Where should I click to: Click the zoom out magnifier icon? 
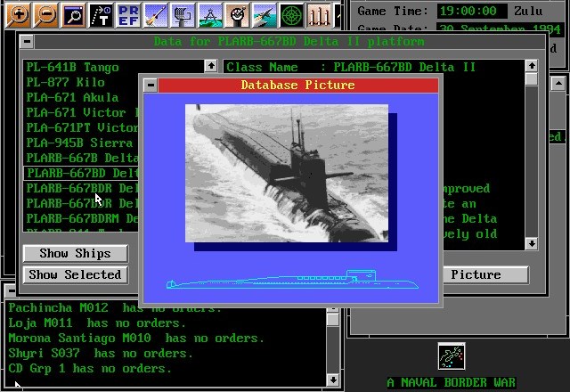click(46, 13)
